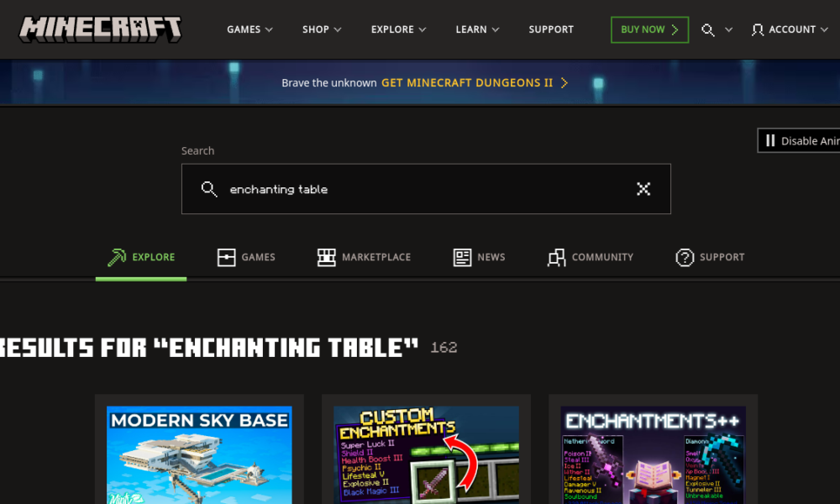Viewport: 840px width, 504px height.
Task: Open the Enchantments++ thumbnail
Action: [x=653, y=454]
